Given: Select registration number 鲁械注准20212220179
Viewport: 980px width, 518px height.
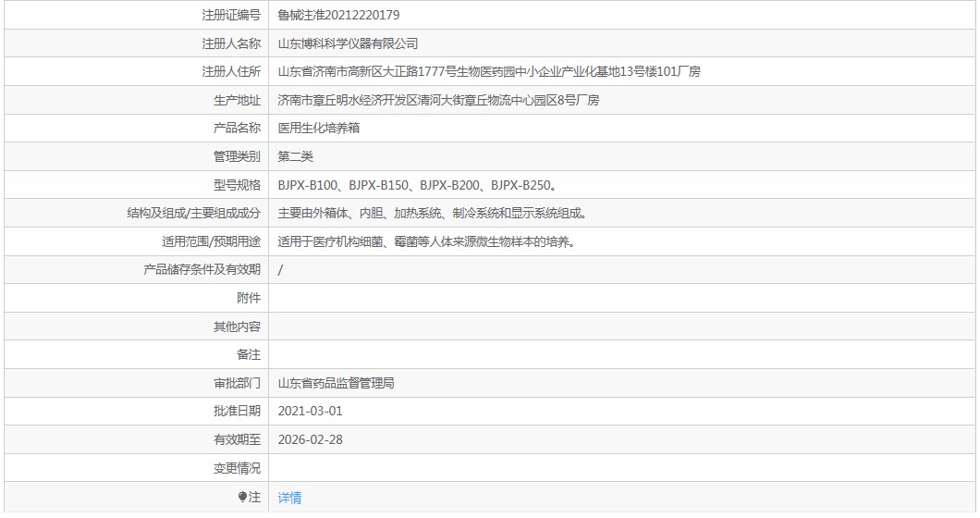Looking at the screenshot, I should 338,15.
